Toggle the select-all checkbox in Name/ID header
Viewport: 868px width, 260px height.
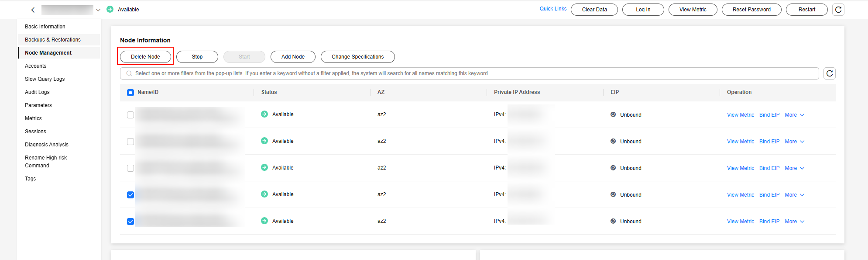[x=130, y=93]
